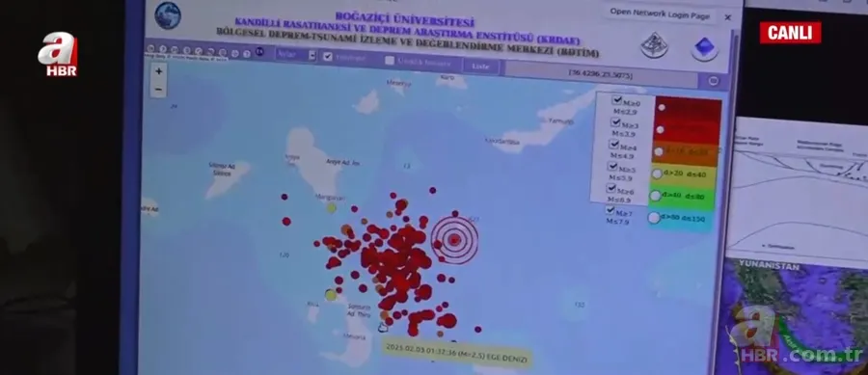This screenshot has height=375, width=868.
Task: Select the d>40 d≤80 depth radio
Action: (x=655, y=196)
